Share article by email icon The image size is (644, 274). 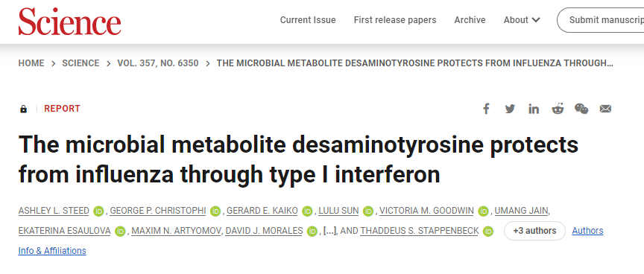tap(605, 109)
